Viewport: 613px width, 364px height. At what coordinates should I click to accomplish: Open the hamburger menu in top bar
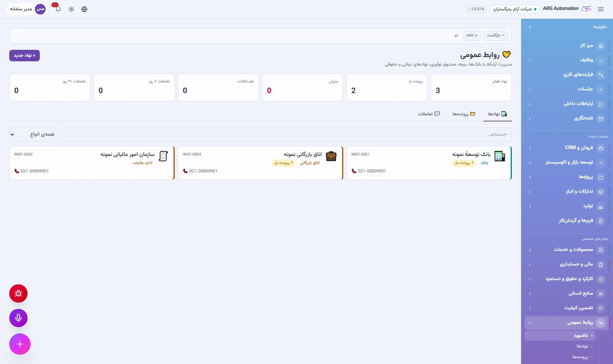click(601, 9)
